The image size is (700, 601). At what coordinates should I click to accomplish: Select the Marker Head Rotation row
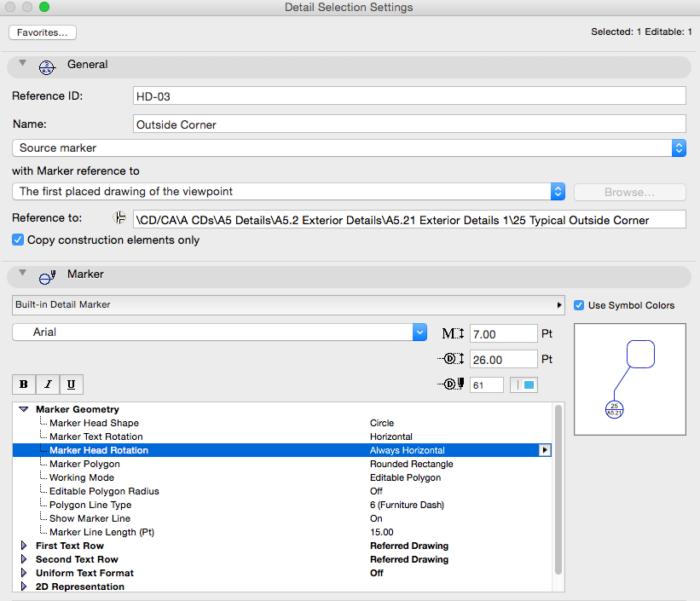282,450
